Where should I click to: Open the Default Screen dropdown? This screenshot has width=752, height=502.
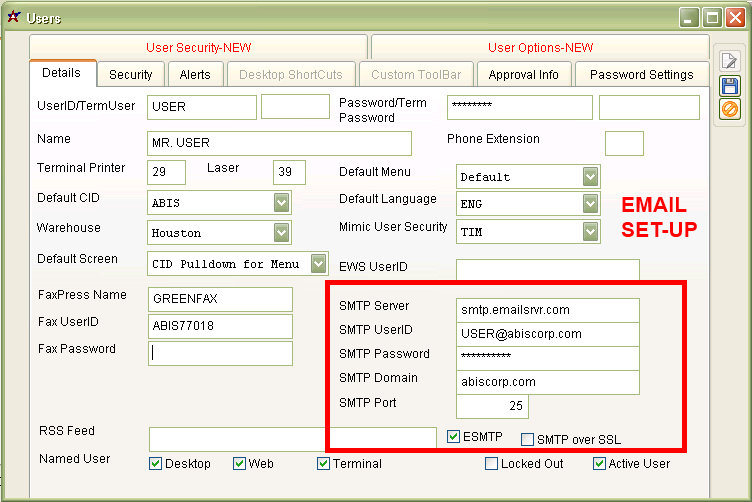317,264
